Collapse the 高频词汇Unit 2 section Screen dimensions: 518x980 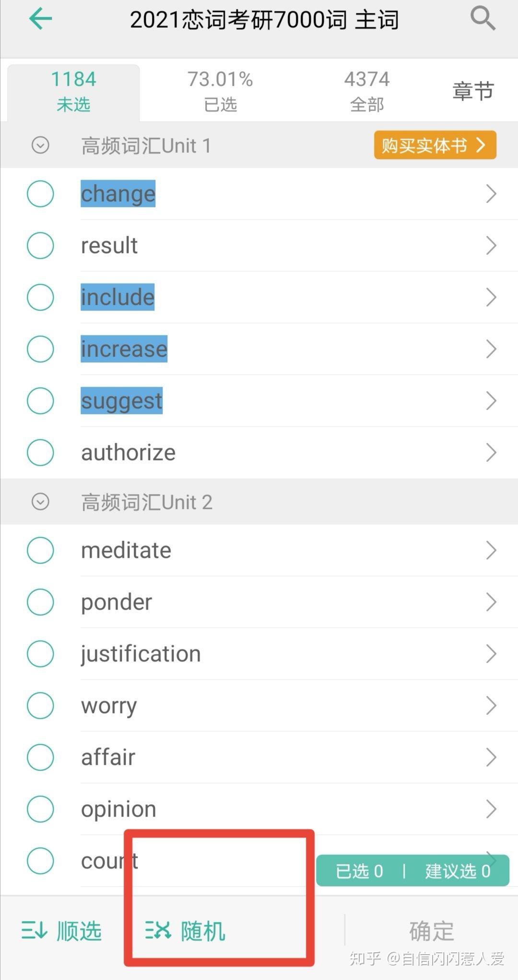[x=40, y=502]
